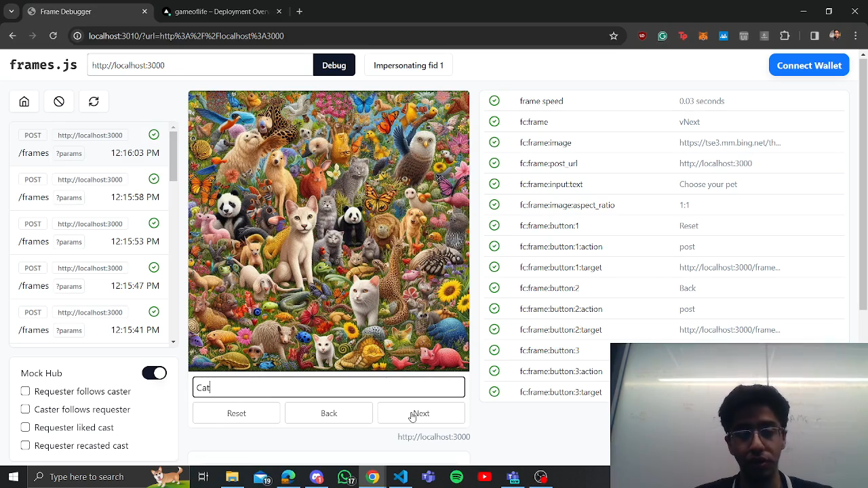Open the Chrome profile avatar
This screenshot has width=868, height=488.
coord(835,36)
